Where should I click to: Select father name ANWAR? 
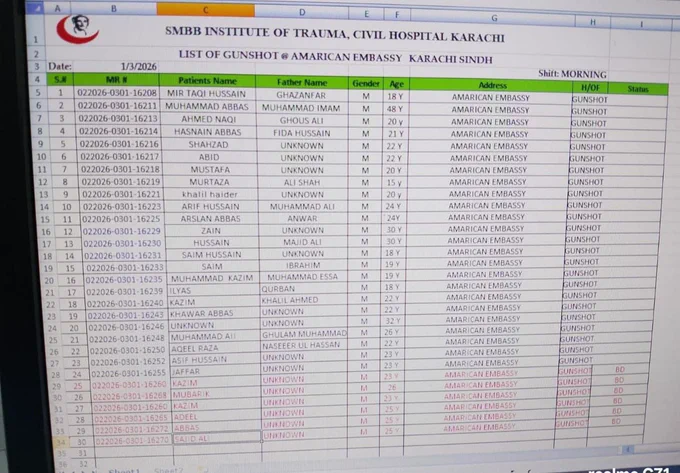302,219
